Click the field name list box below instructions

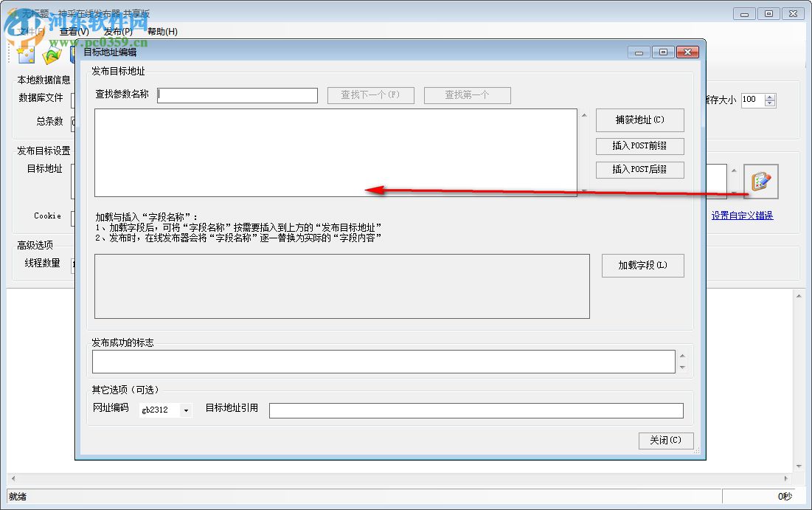pos(341,286)
